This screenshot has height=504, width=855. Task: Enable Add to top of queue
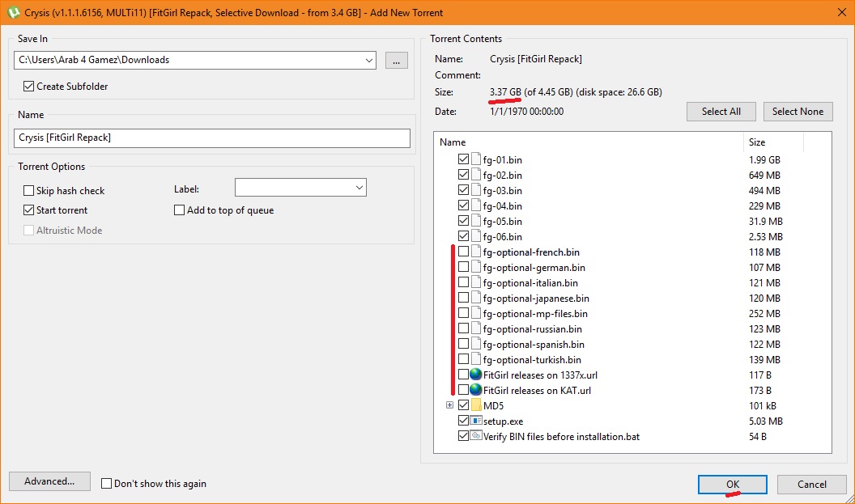coord(180,210)
